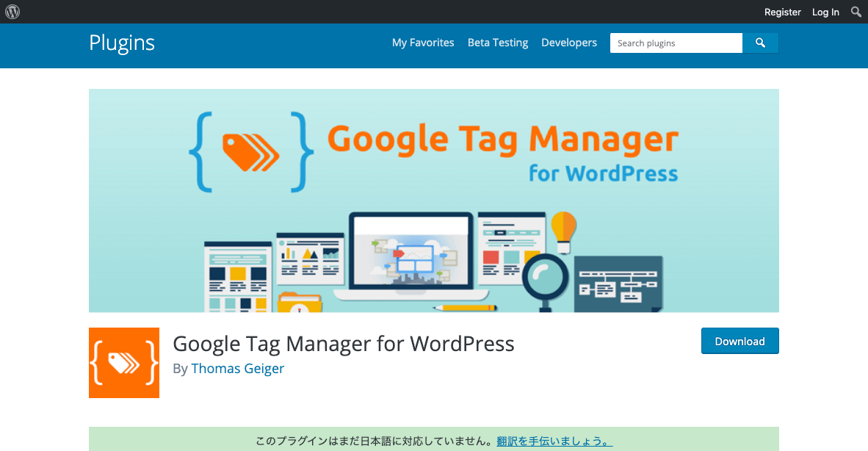Screen dimensions: 868x451
Task: Go to the Beta Testing section
Action: pos(497,43)
